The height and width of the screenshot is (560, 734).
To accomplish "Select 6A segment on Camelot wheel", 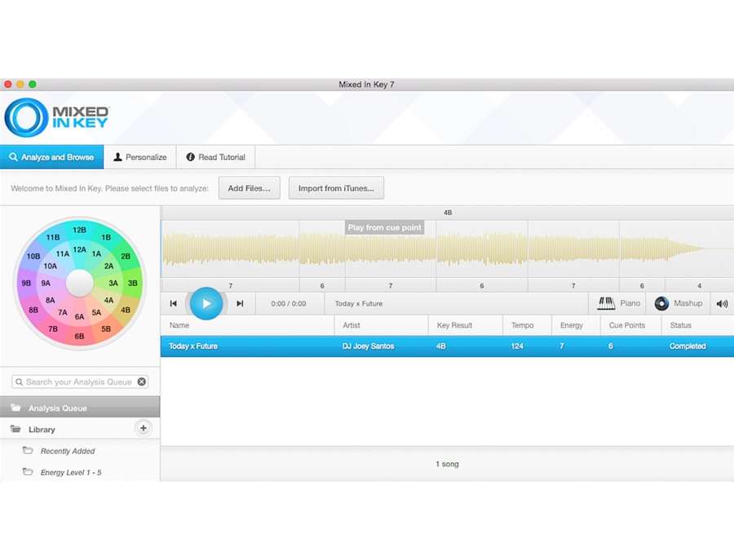I will click(80, 317).
